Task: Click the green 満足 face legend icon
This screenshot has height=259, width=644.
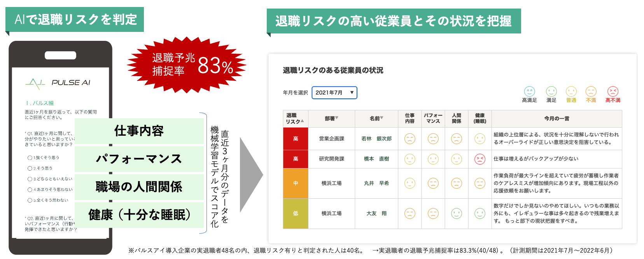Action: pos(551,91)
